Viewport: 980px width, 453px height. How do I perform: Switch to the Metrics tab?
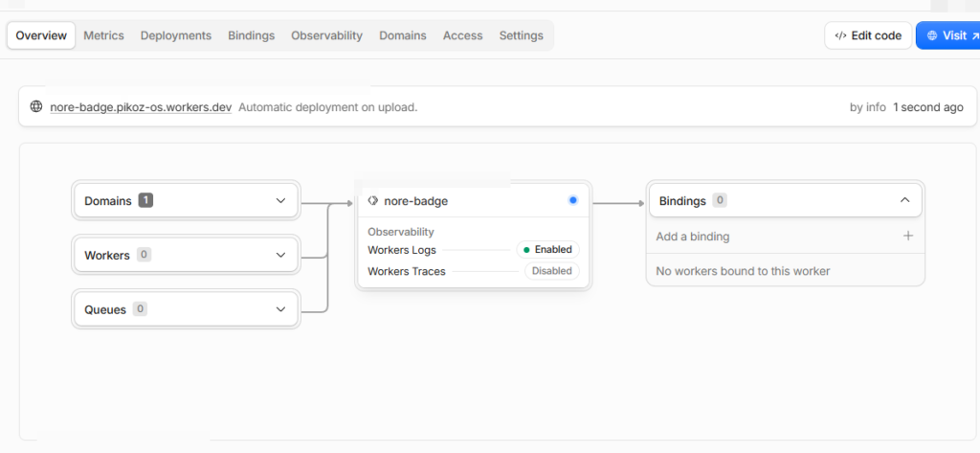click(103, 35)
